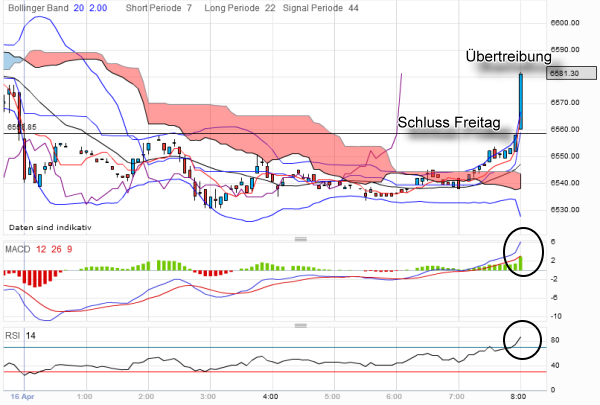Screen dimensions: 600x405
Task: Click the RSI axis value 40
Action: click(x=555, y=365)
